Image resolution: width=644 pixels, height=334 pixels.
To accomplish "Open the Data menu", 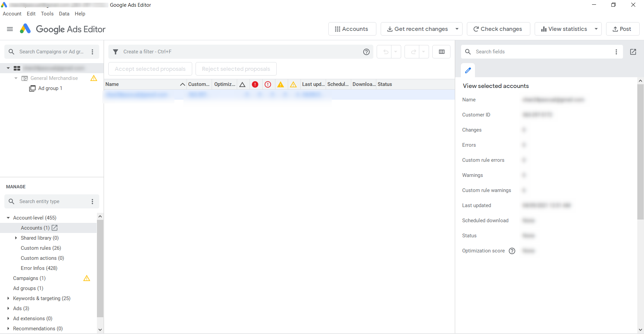I will [x=64, y=14].
